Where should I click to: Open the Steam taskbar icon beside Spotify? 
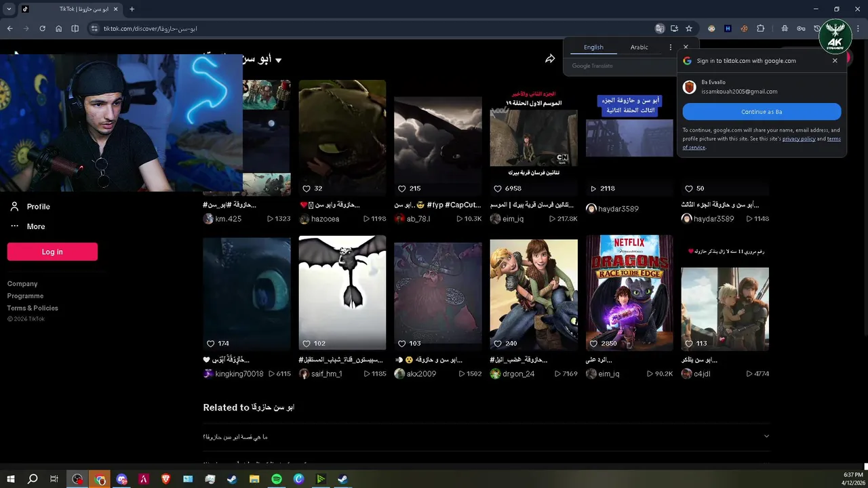pos(232,479)
